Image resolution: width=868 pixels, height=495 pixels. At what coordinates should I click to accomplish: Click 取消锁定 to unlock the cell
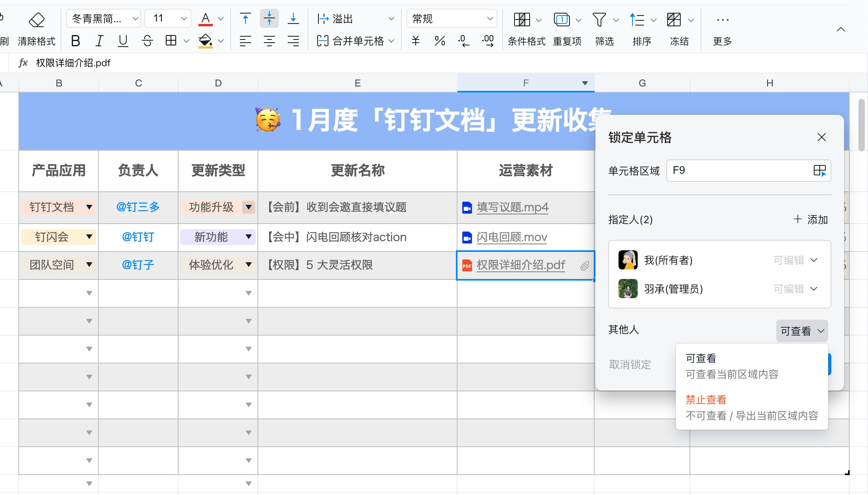coord(629,364)
